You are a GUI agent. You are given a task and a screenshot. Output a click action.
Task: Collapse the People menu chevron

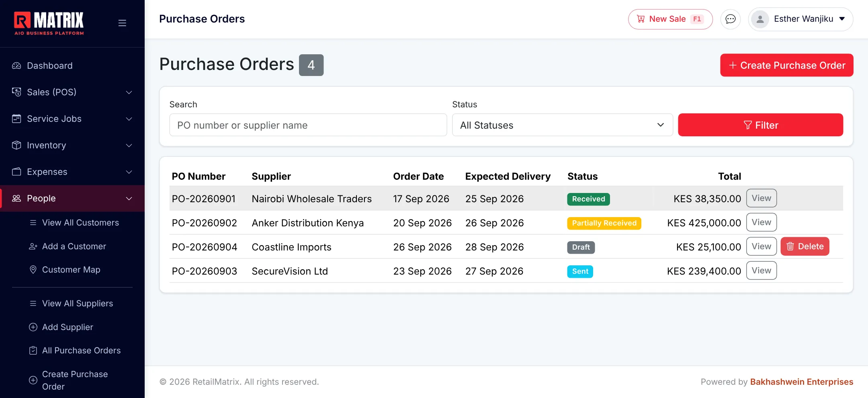pyautogui.click(x=129, y=199)
